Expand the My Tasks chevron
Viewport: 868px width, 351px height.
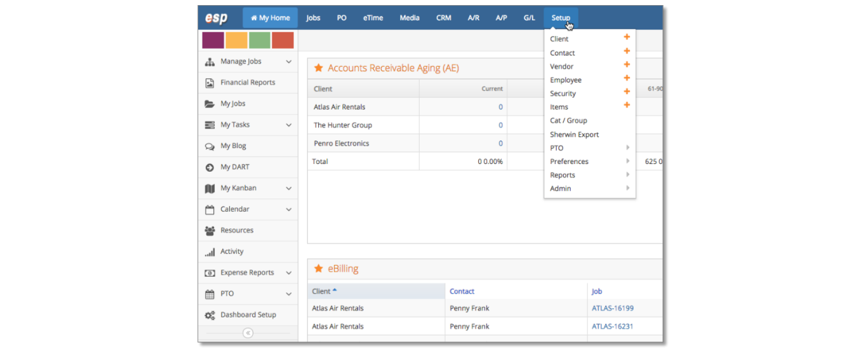[289, 125]
